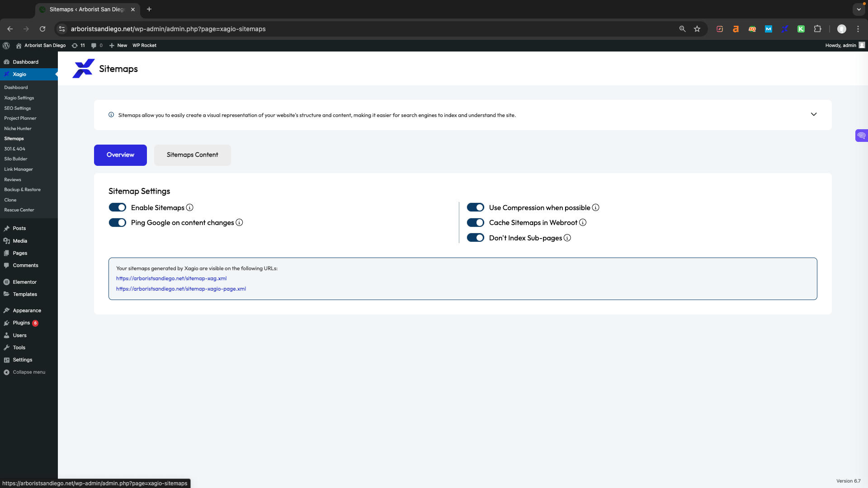Click info icon beside Ping Google
The image size is (868, 488).
pos(239,222)
